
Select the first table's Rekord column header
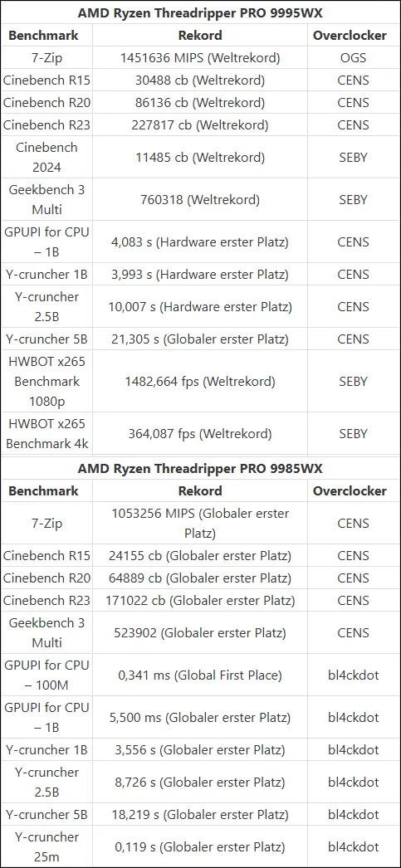(200, 36)
